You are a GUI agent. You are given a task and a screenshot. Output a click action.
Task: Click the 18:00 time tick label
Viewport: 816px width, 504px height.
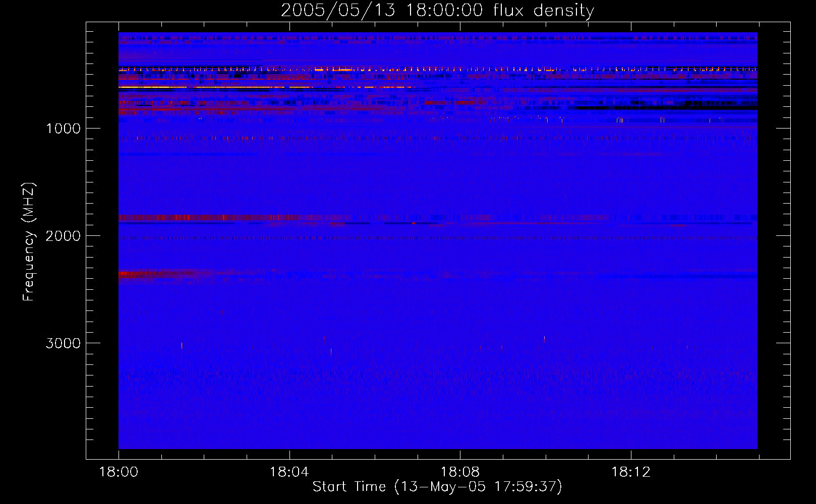click(x=119, y=472)
